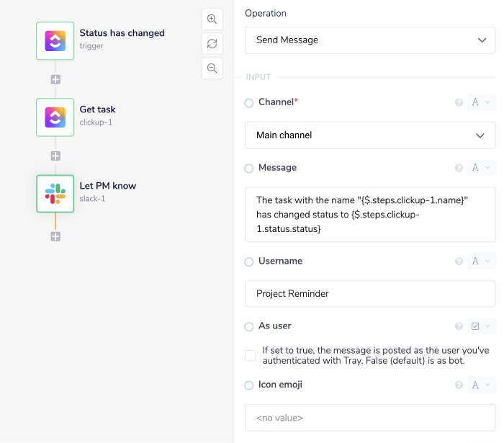Click the Message text area
Image resolution: width=504 pixels, height=443 pixels.
click(370, 215)
